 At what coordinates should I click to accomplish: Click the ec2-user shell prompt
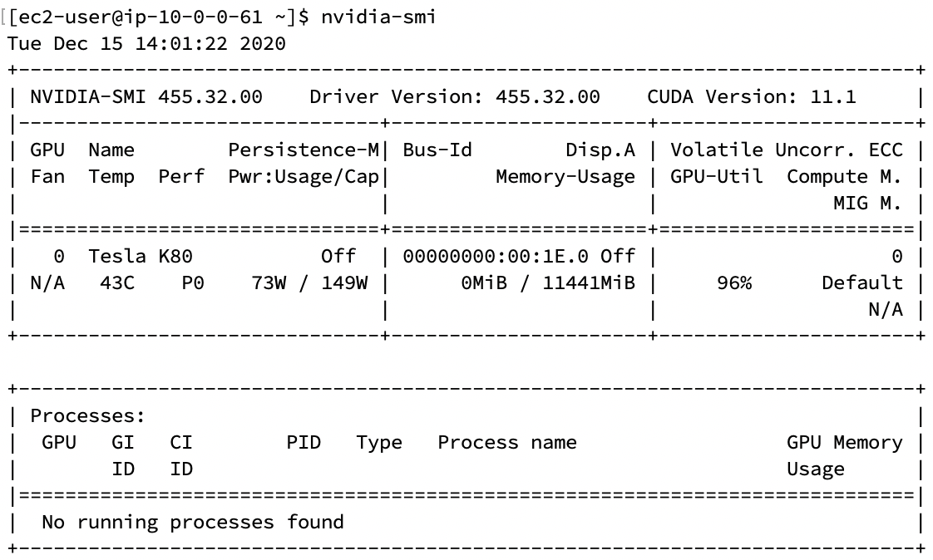click(158, 17)
